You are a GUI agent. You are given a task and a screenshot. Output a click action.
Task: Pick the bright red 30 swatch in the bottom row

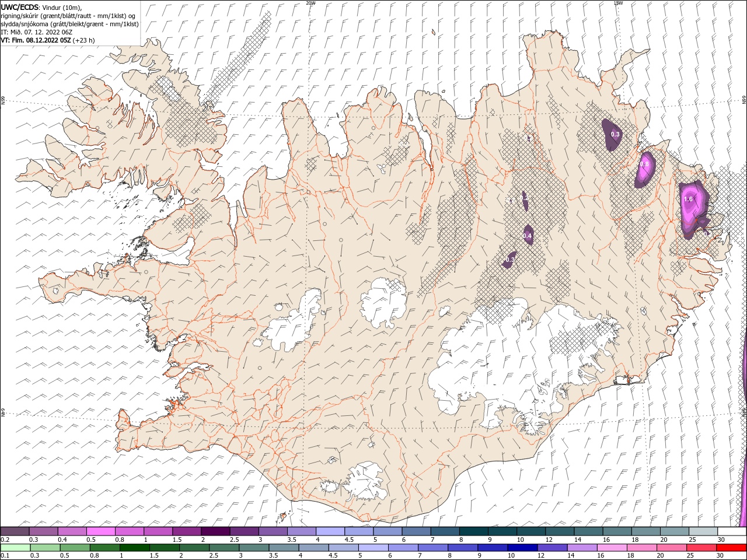click(x=732, y=548)
